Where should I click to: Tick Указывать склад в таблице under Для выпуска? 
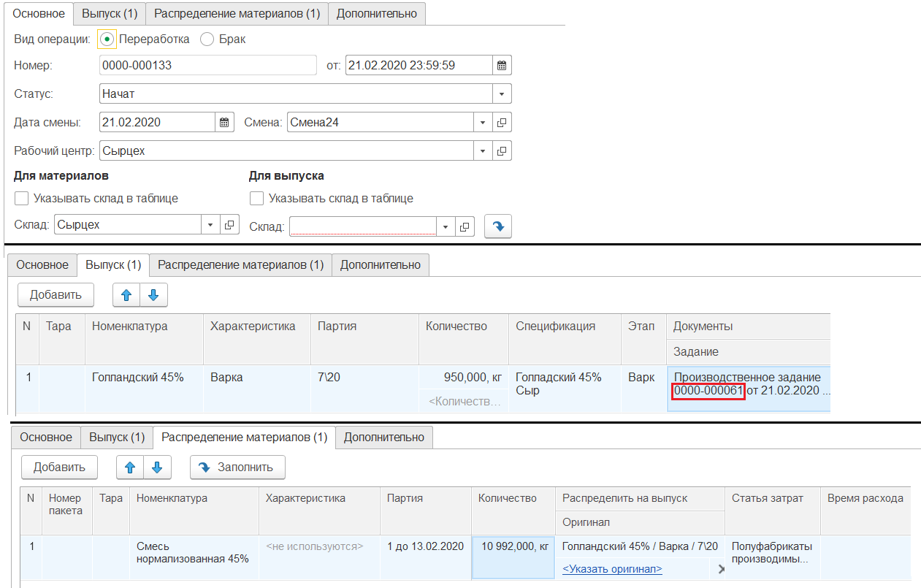(257, 198)
